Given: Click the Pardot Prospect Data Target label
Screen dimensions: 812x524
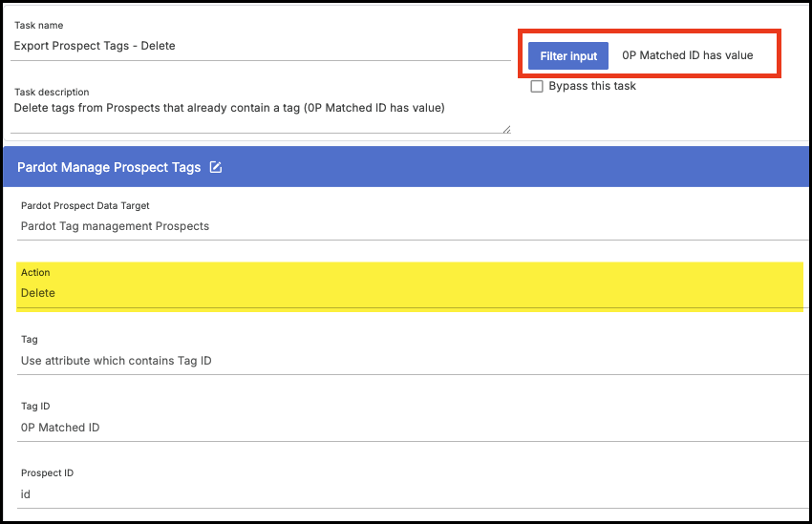Looking at the screenshot, I should click(85, 205).
